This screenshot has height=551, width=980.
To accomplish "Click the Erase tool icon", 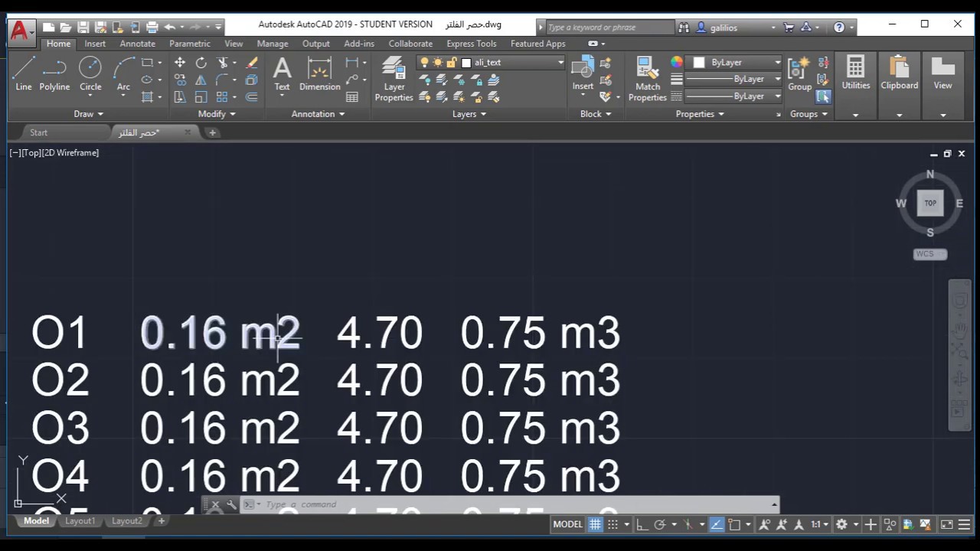I will point(251,63).
